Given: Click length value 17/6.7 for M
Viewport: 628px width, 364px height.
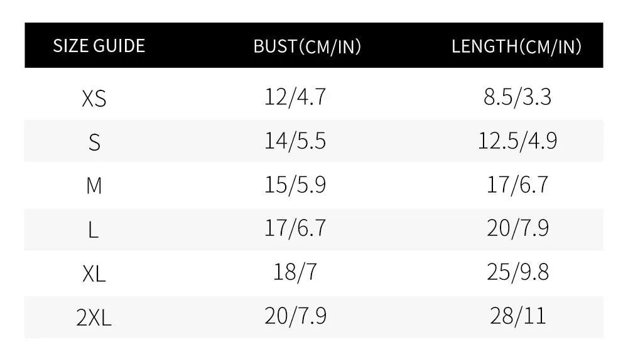Looking at the screenshot, I should 517,185.
